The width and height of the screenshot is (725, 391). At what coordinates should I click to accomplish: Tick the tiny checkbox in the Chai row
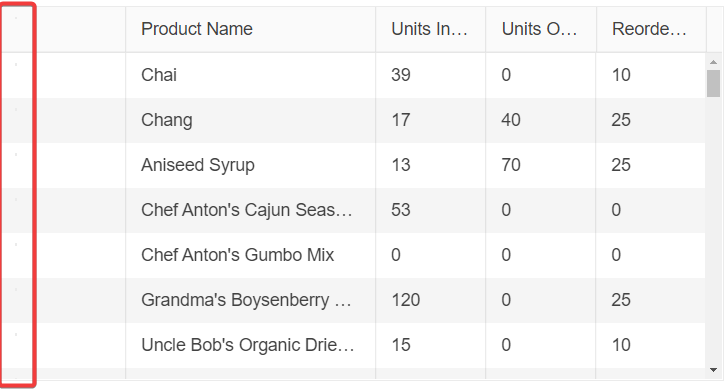coord(16,65)
